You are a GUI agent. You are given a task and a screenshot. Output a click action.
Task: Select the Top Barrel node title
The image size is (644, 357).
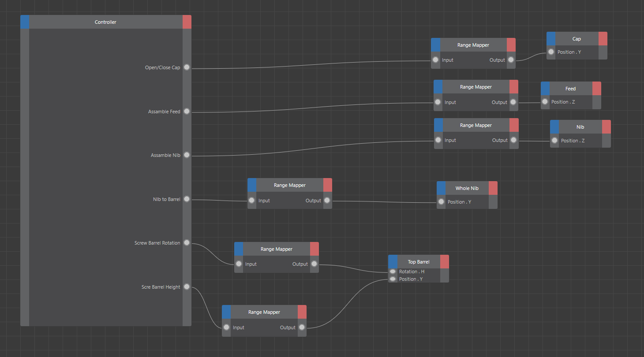(419, 262)
